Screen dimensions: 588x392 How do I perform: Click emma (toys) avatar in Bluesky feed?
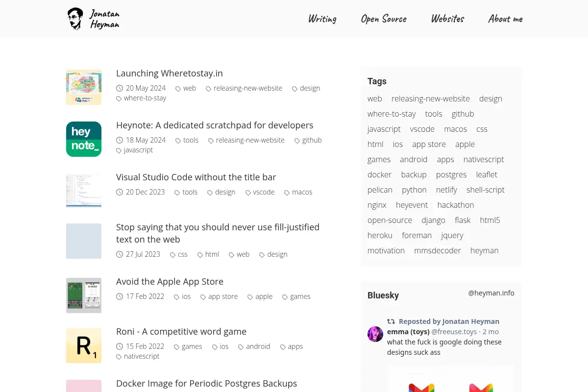tap(375, 334)
